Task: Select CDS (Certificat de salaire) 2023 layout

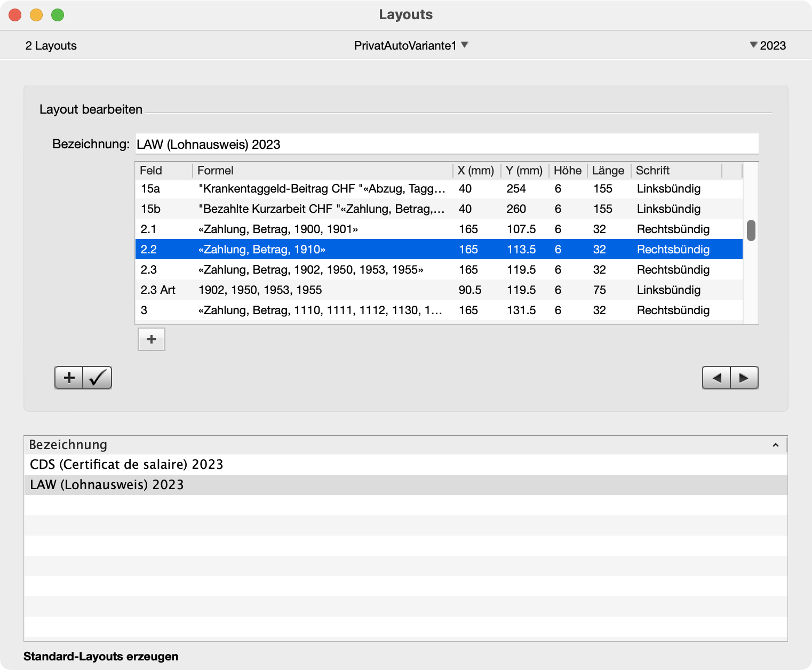Action: coord(126,465)
